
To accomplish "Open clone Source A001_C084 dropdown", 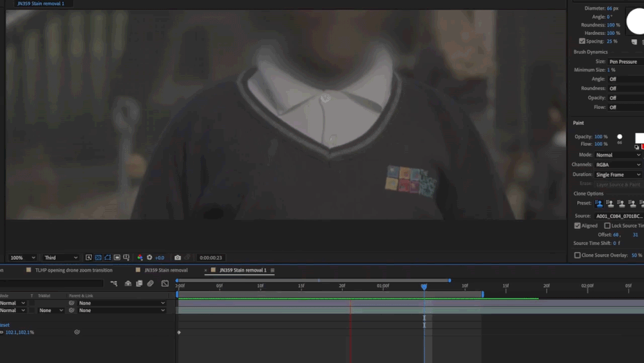I will (619, 216).
